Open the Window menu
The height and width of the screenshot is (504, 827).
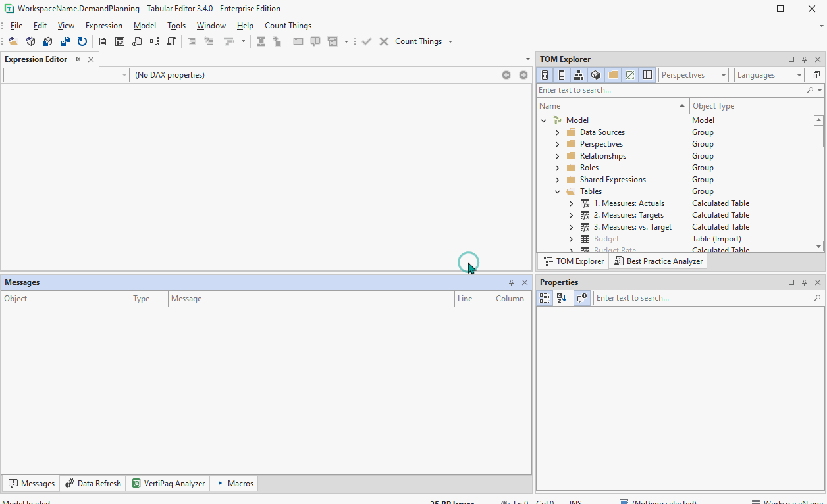click(211, 26)
